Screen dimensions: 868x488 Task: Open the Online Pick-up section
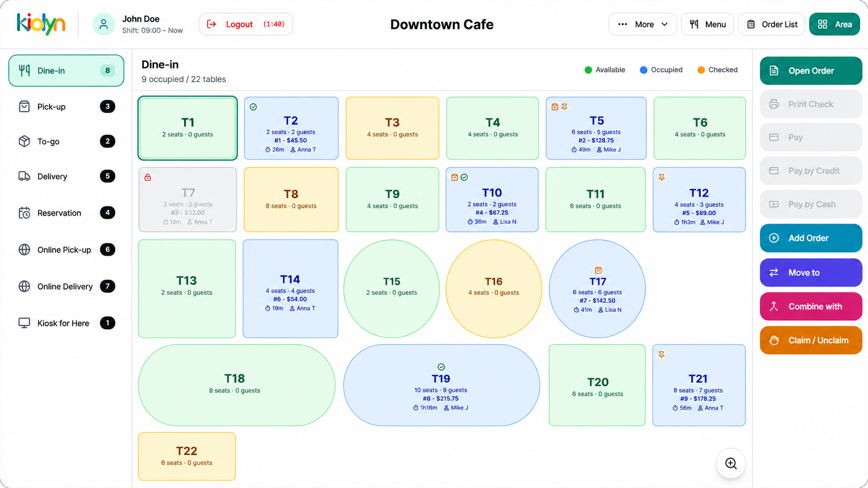(66, 249)
